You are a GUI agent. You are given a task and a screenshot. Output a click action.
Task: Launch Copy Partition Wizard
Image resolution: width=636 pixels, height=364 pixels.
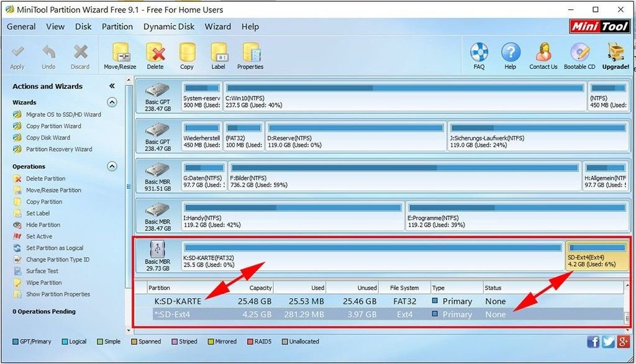pos(53,126)
